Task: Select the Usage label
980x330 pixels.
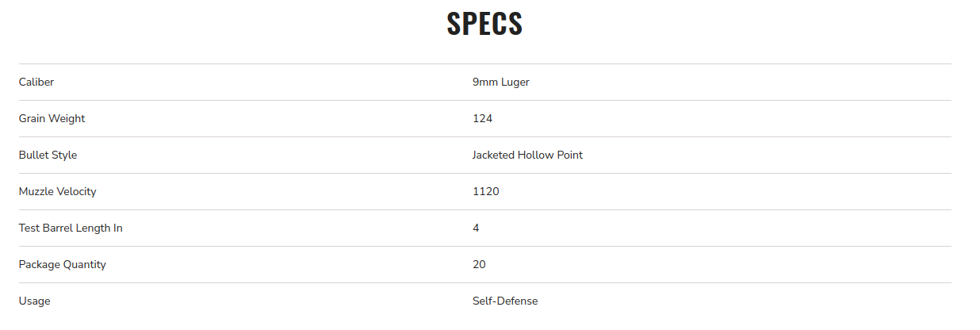Action: [x=35, y=301]
